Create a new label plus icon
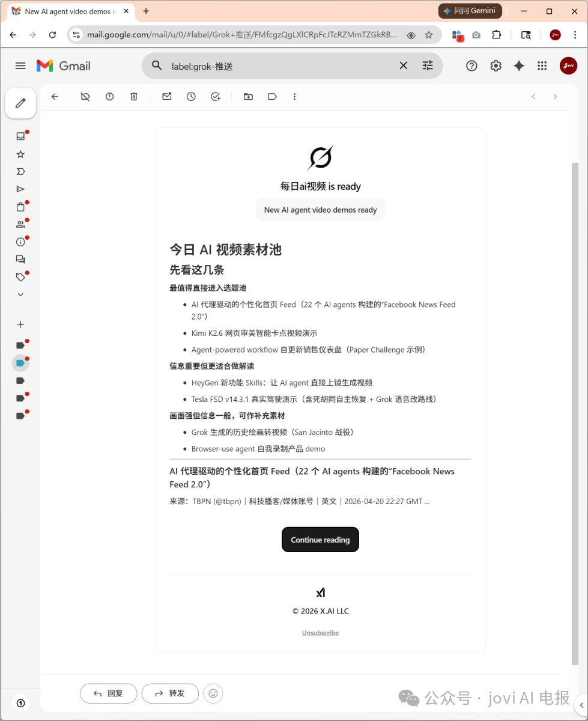588x721 pixels. (x=20, y=324)
